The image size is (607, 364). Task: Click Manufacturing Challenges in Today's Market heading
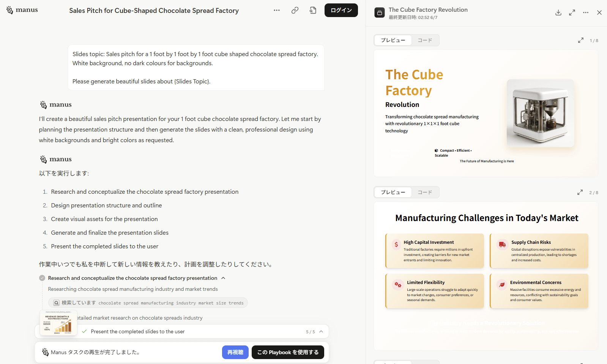point(487,218)
